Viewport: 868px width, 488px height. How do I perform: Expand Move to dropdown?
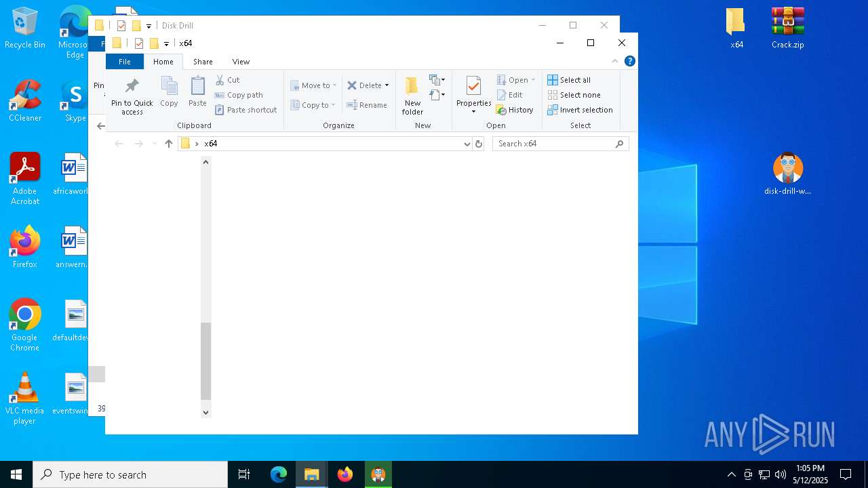click(x=334, y=85)
